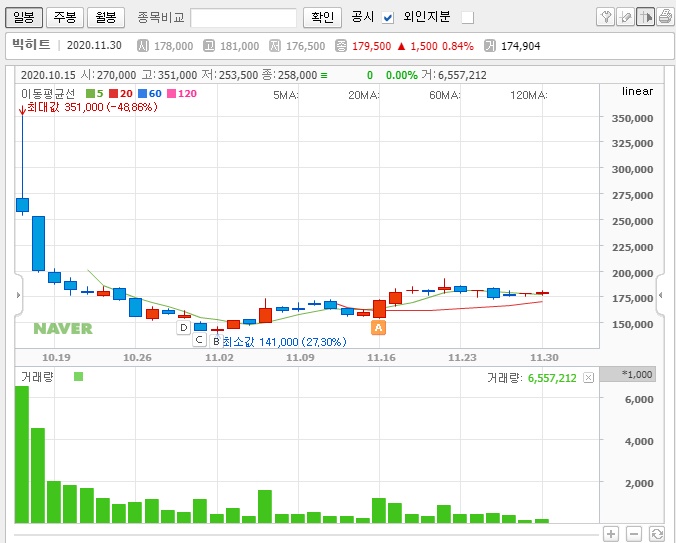Click the 10.19 date axis label
Screen dimensions: 676x543
click(x=56, y=358)
